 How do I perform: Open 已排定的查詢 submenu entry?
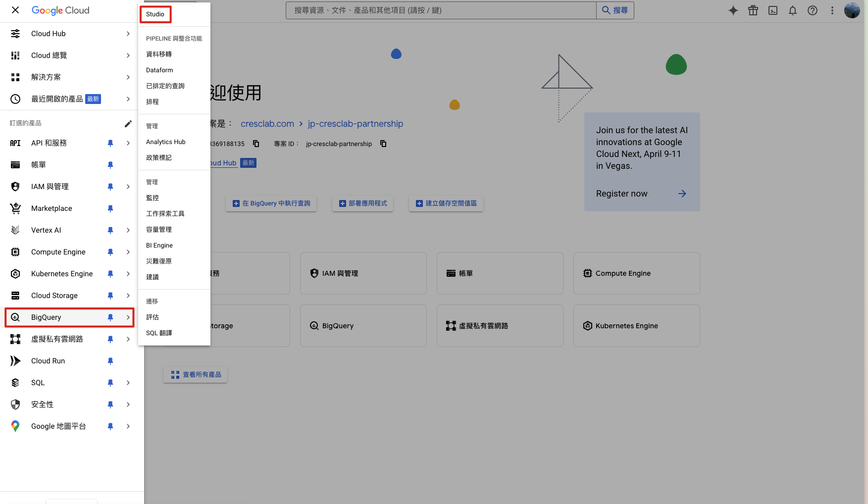(174, 86)
